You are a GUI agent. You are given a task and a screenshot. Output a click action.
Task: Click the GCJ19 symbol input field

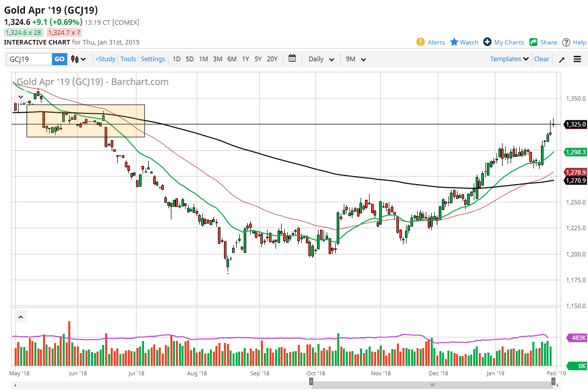point(29,59)
